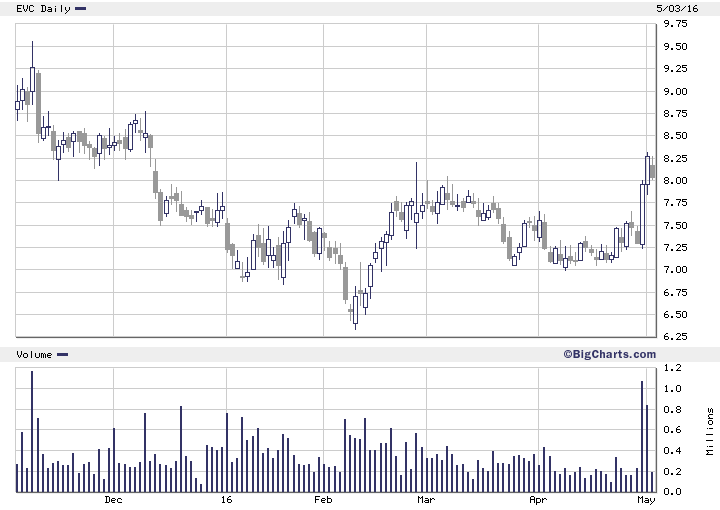This screenshot has height=510, width=720.
Task: Select the 8.25 price axis label
Action: (x=675, y=158)
